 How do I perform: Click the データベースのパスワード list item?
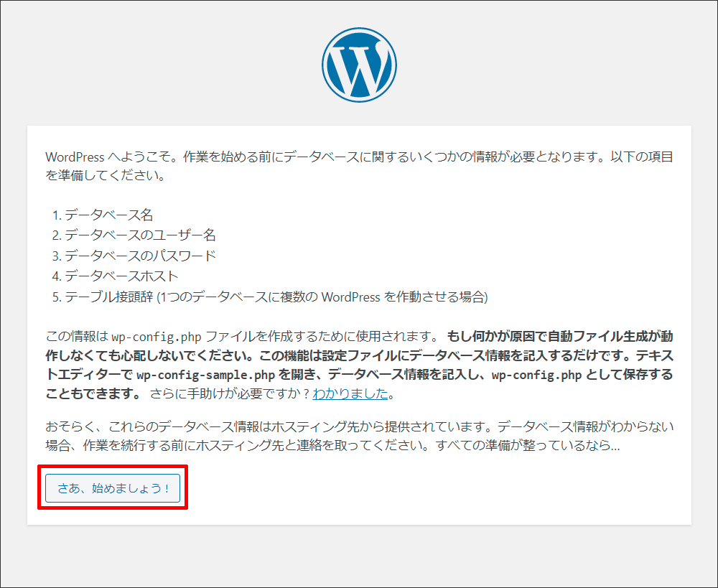pos(139,256)
